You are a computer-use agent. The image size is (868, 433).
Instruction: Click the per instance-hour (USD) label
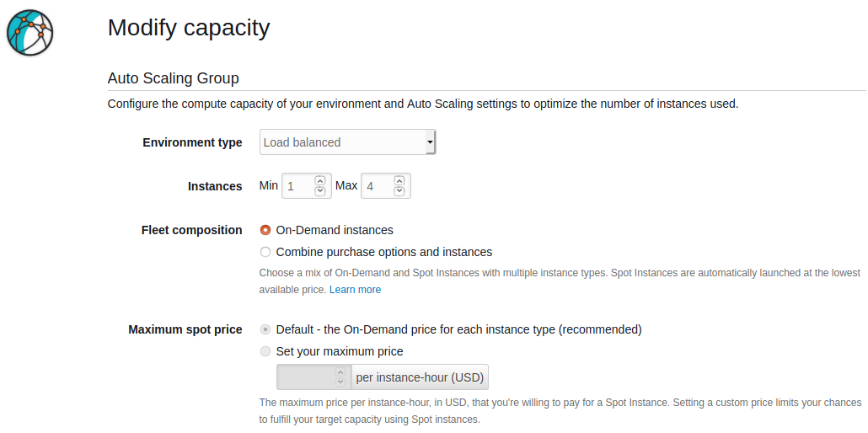[x=420, y=377]
